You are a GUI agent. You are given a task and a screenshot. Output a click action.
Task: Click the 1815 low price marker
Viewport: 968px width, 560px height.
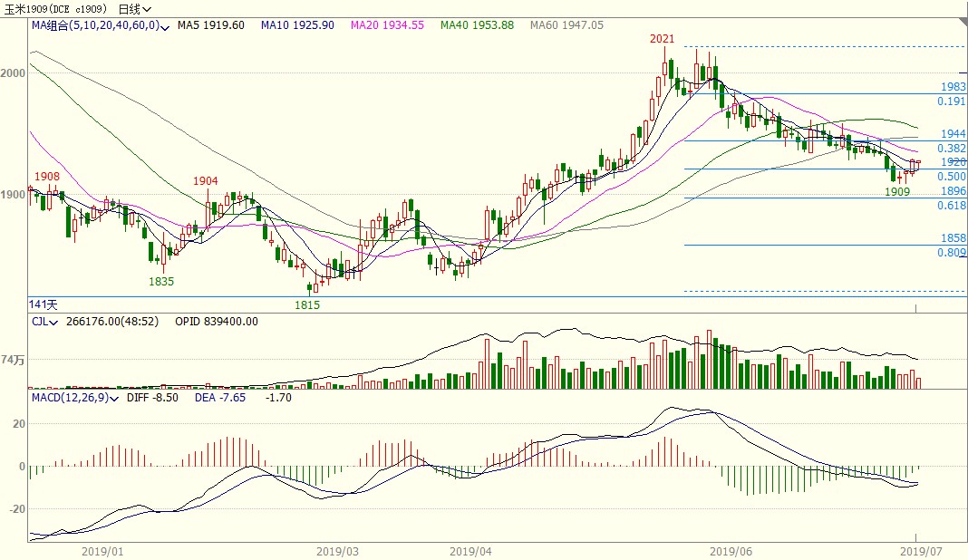307,305
